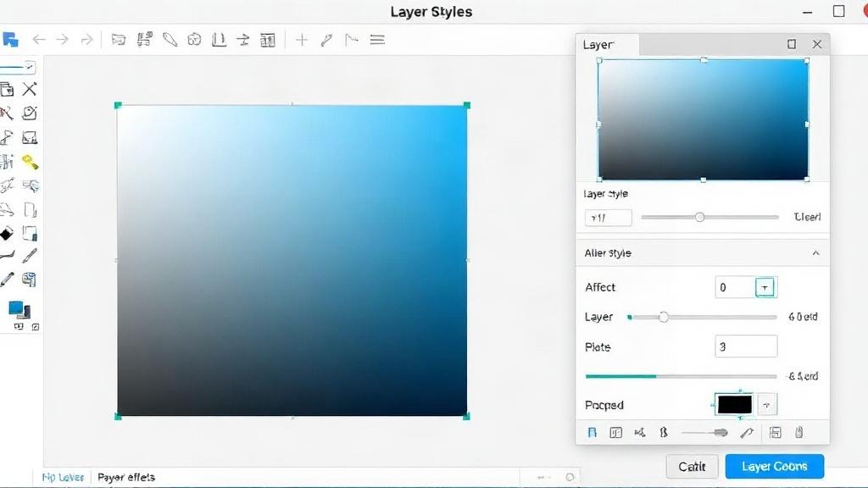Click the Affect value input field
This screenshot has height=488, width=868.
click(735, 287)
